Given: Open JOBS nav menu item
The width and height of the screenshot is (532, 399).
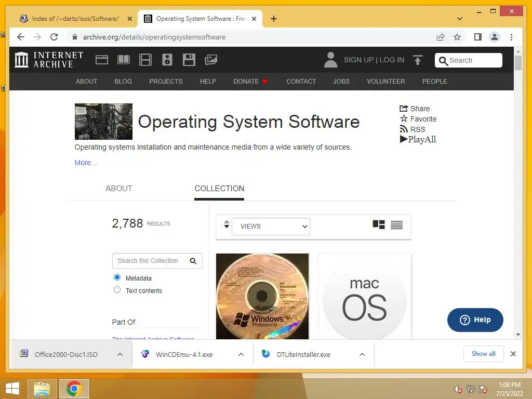Looking at the screenshot, I should (x=341, y=82).
